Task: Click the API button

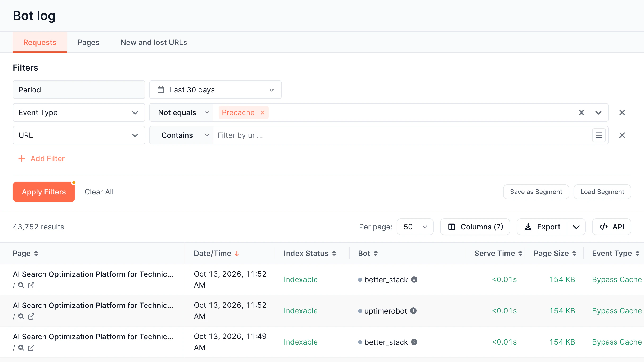Action: click(x=611, y=227)
